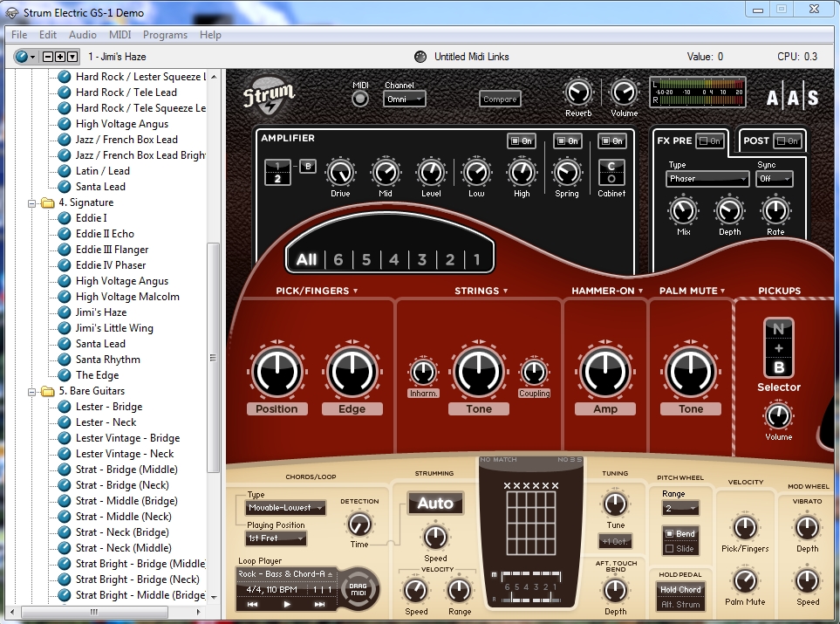Click the Spring reverb knob
Viewport: 840px width, 624px height.
[567, 173]
